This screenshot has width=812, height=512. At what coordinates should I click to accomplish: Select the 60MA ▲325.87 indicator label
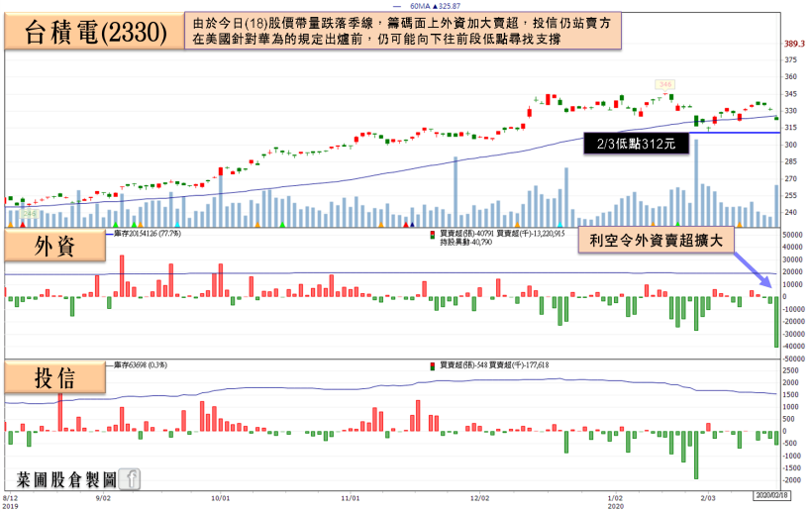435,6
